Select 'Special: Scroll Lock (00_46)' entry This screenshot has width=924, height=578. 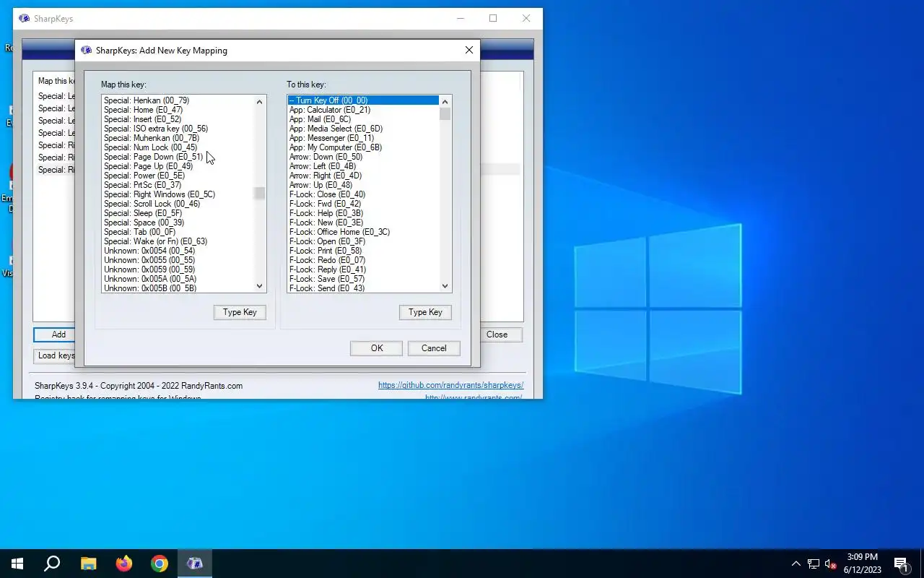178,204
